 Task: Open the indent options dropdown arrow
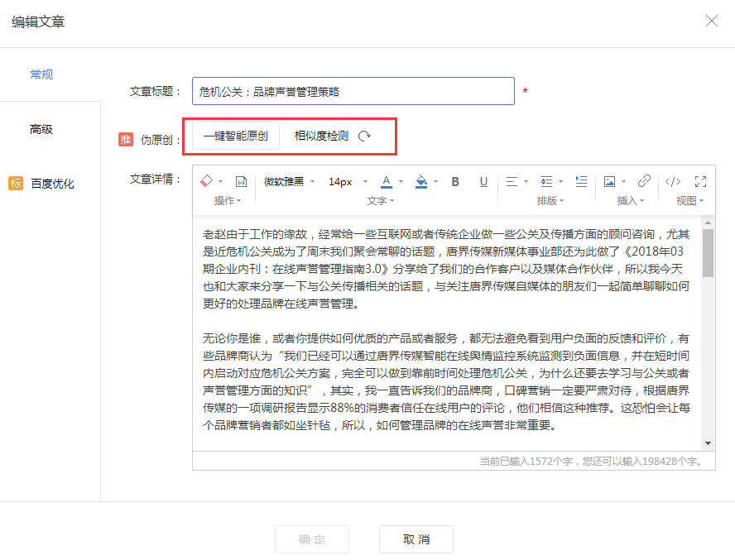point(560,182)
